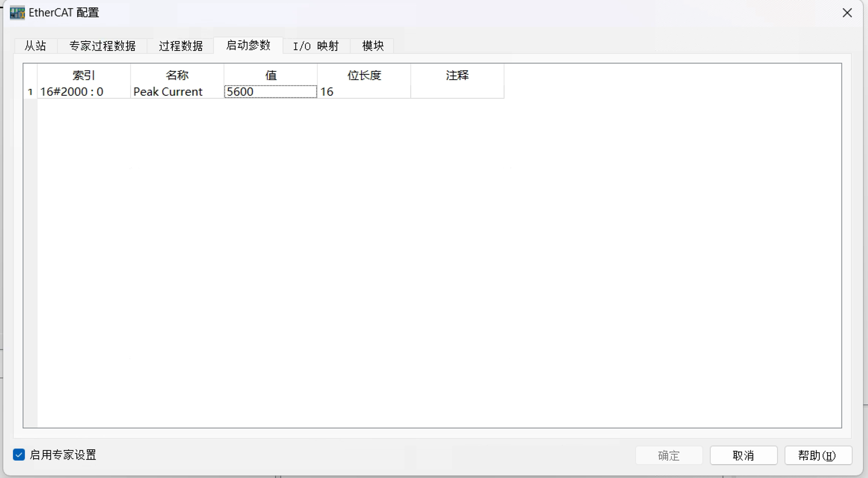Switch to the 模块 tab
Viewport: 868px width, 478px height.
372,46
